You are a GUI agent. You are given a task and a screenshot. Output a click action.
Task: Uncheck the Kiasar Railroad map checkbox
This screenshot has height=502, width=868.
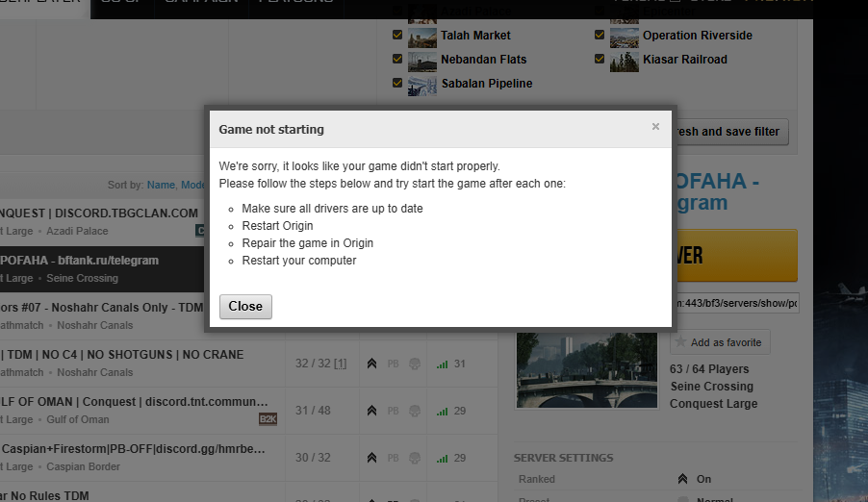pos(600,59)
